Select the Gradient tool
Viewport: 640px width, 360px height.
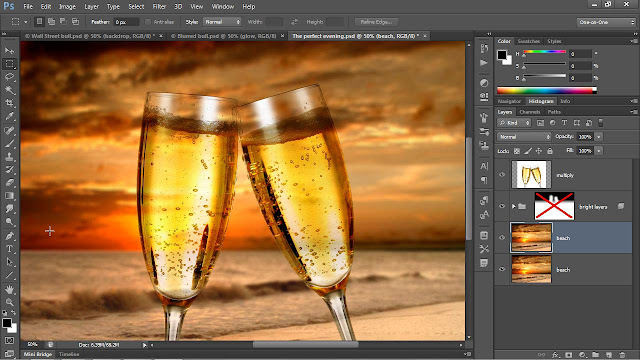tap(9, 196)
